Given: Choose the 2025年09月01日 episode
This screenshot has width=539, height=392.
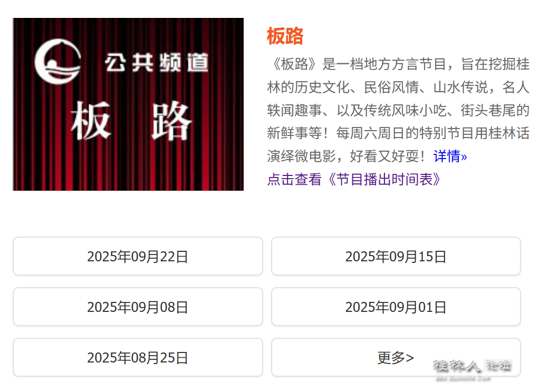Looking at the screenshot, I should (396, 307).
